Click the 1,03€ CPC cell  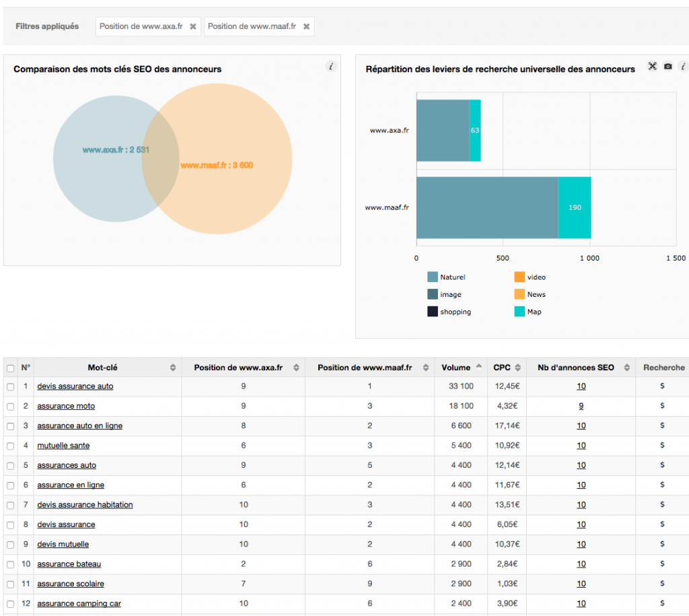tap(507, 584)
